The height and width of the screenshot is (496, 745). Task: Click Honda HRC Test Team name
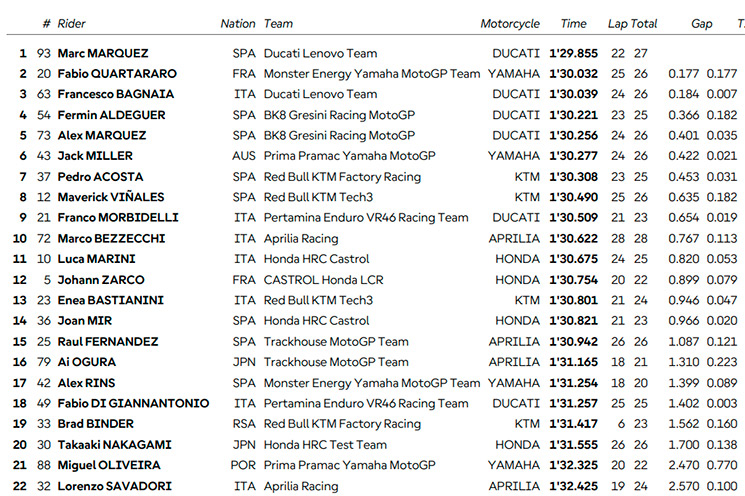pos(325,445)
